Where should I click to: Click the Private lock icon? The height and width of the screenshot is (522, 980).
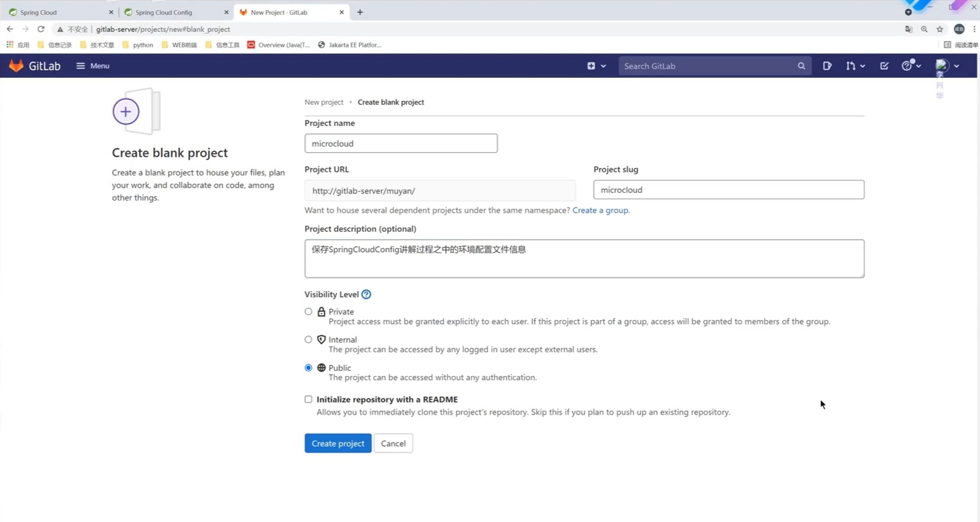pos(322,311)
